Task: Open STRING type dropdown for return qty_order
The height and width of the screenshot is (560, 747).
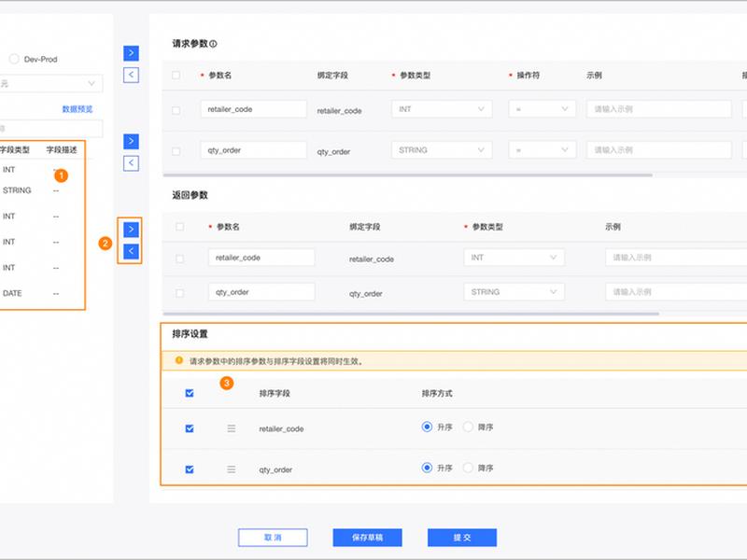Action: coord(514,292)
